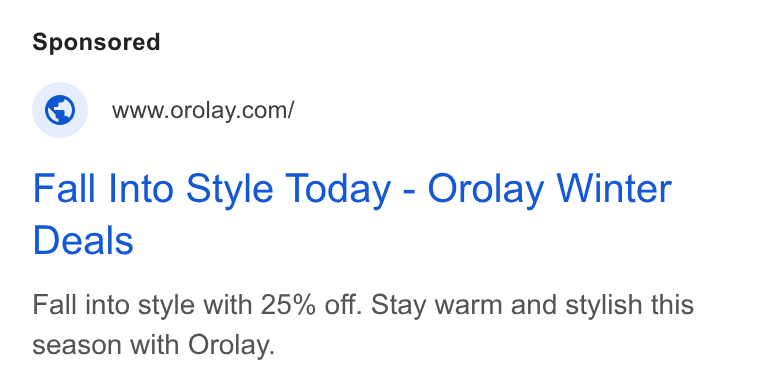Click the blue globe favicon icon
This screenshot has height=386, width=760.
click(60, 110)
